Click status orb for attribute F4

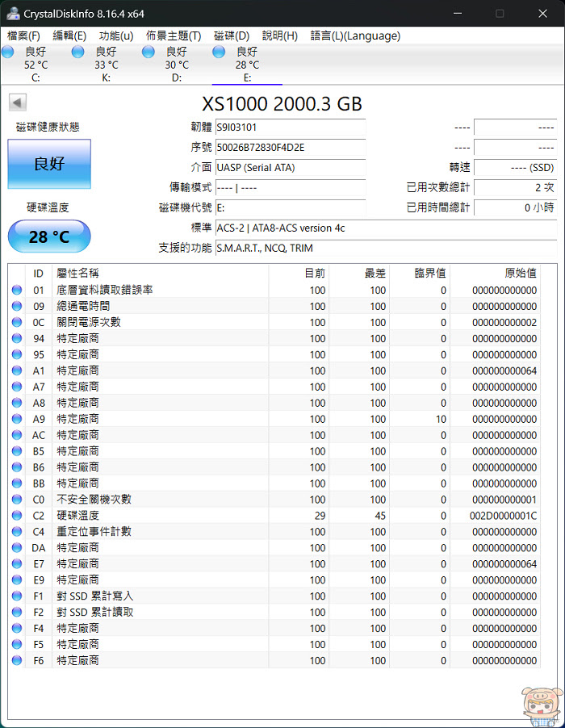17,628
